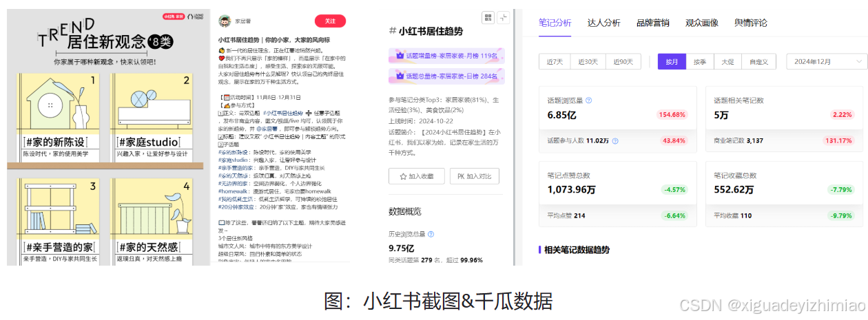This screenshot has width=868, height=320.
Task: Switch to 达人分析 tab
Action: [603, 23]
